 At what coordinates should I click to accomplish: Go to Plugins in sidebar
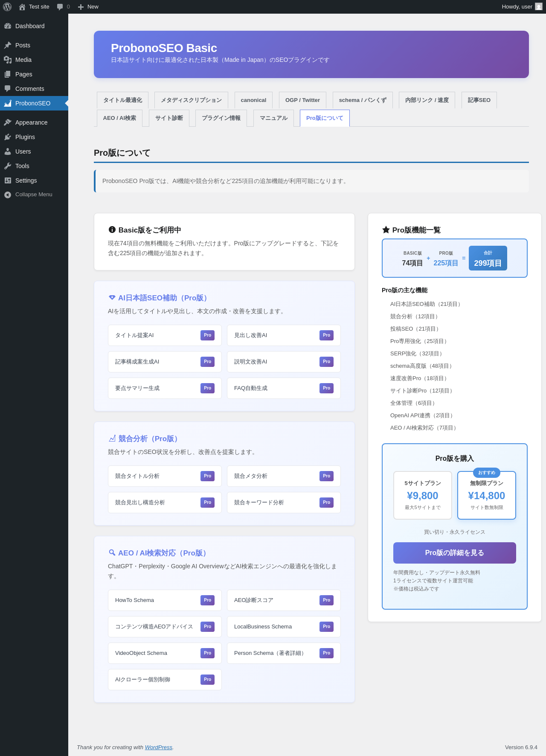point(25,137)
